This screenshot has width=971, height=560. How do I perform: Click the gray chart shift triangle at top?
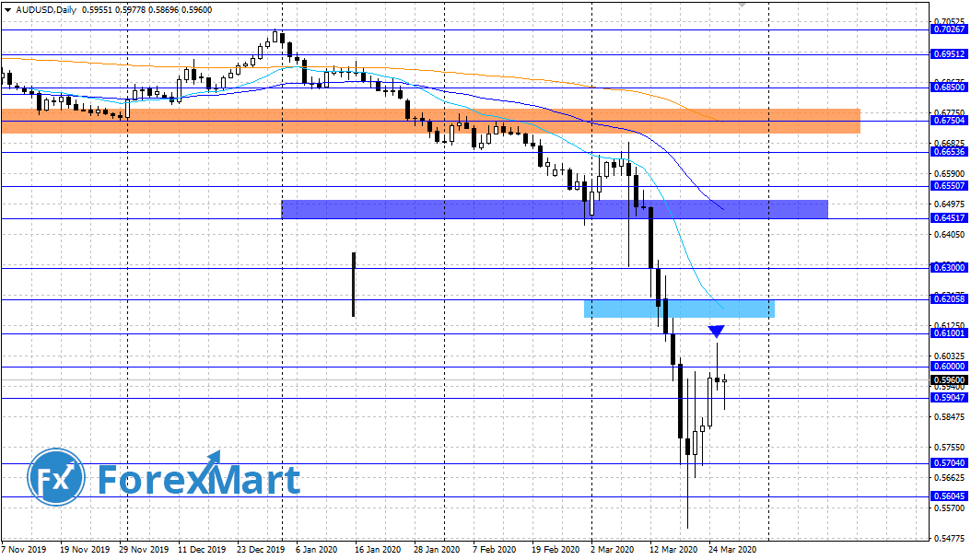(x=742, y=5)
